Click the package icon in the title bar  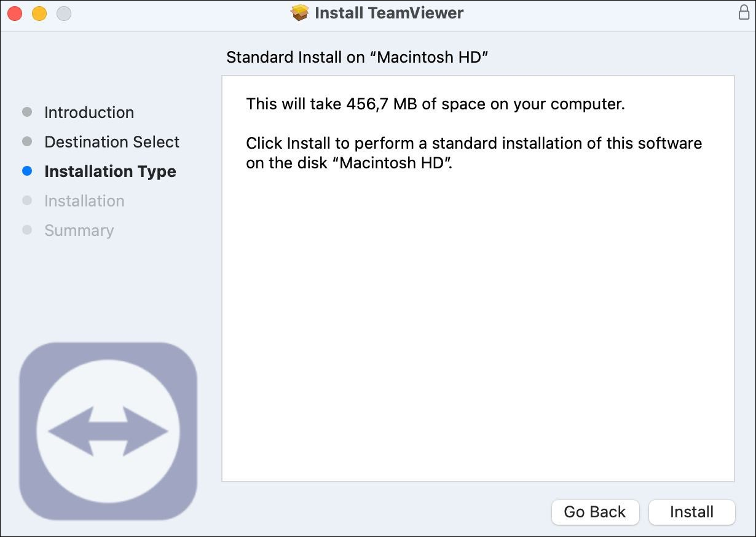pyautogui.click(x=299, y=12)
